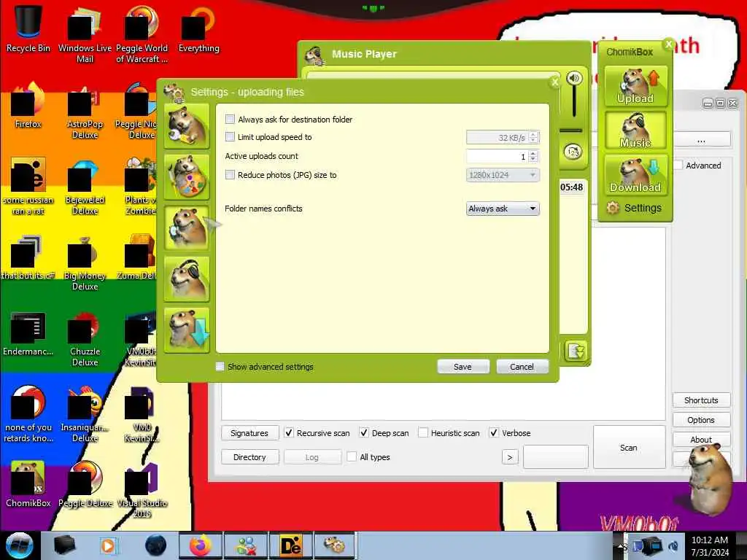Click the ChomikBox hamster taskbar button
This screenshot has width=747, height=560.
pos(335,545)
